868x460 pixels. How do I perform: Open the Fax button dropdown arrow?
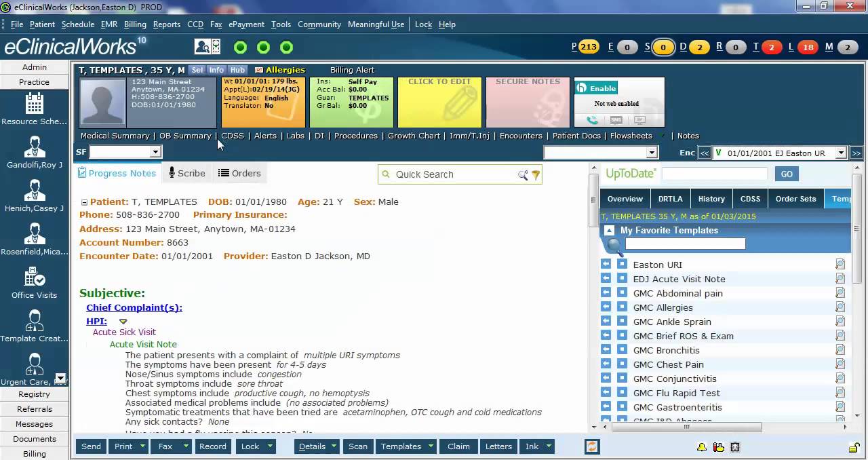click(x=185, y=446)
